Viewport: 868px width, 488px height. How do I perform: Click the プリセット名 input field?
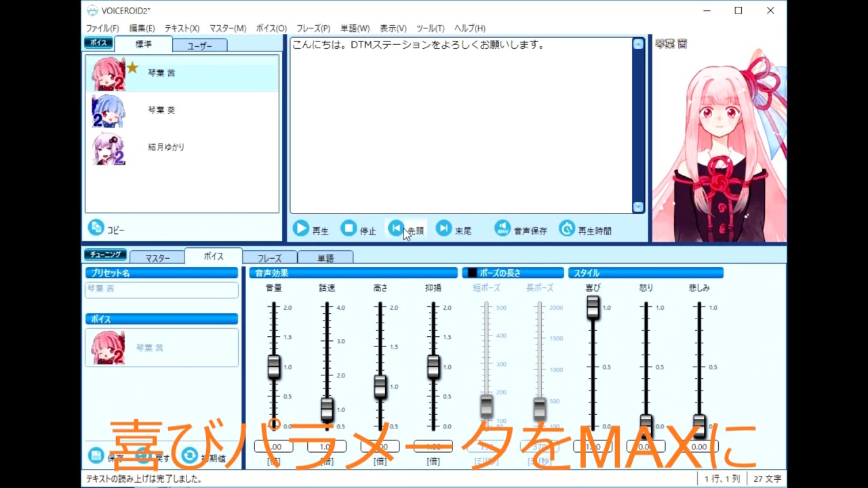pyautogui.click(x=162, y=289)
